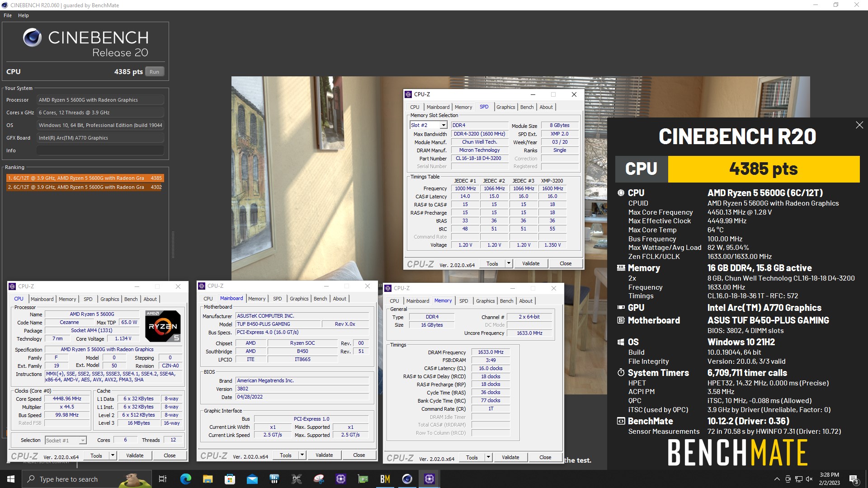Expand Tools dropdown arrow in CPU window
Screen dimensions: 868x488
[113, 455]
